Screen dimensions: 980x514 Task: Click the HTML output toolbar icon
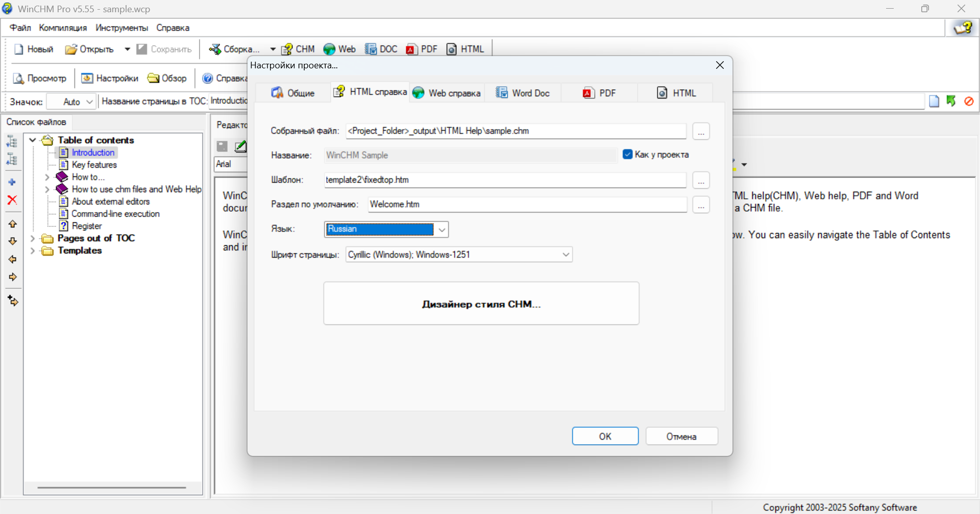pyautogui.click(x=452, y=49)
